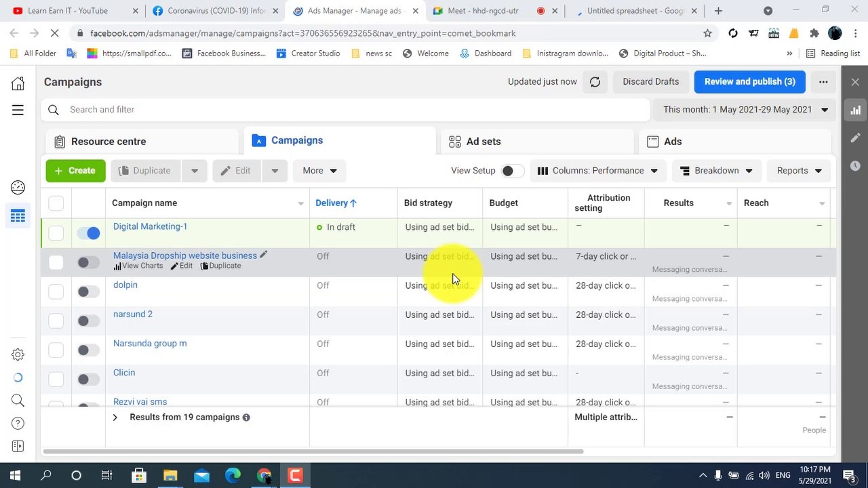Go back in browser
The height and width of the screenshot is (488, 868).
[14, 33]
